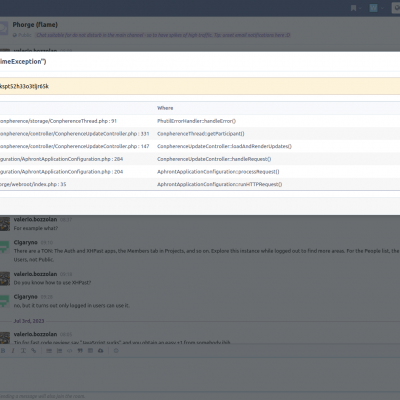Image resolution: width=400 pixels, height=400 pixels.
Task: Insert a code block
Action: coord(70,351)
